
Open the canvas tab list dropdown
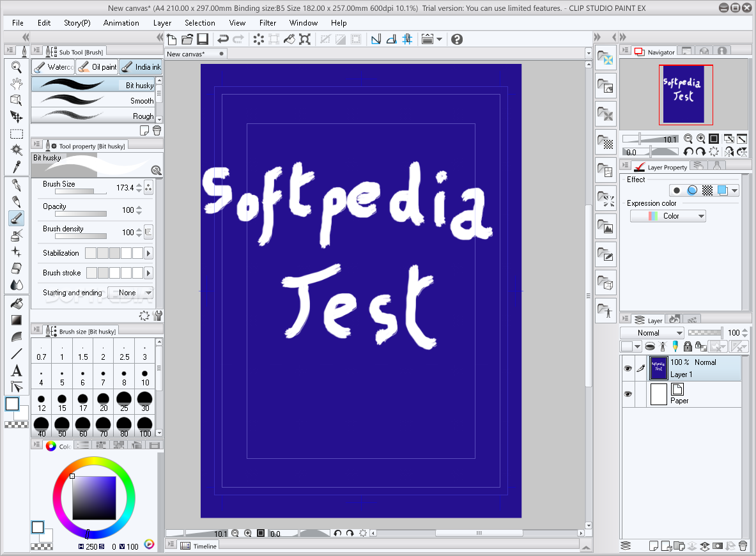588,54
